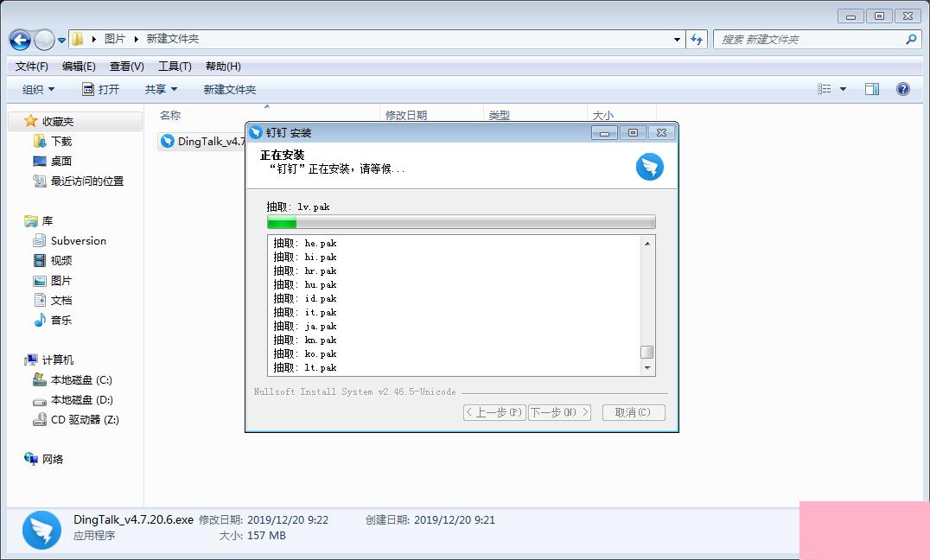Click the install log scrollbar down arrow

(x=647, y=368)
